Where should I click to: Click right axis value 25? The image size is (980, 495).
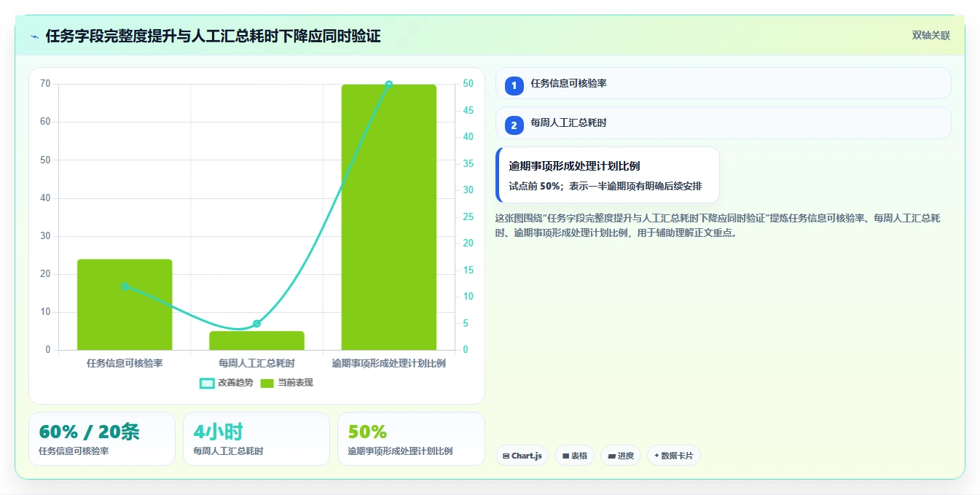click(x=468, y=217)
